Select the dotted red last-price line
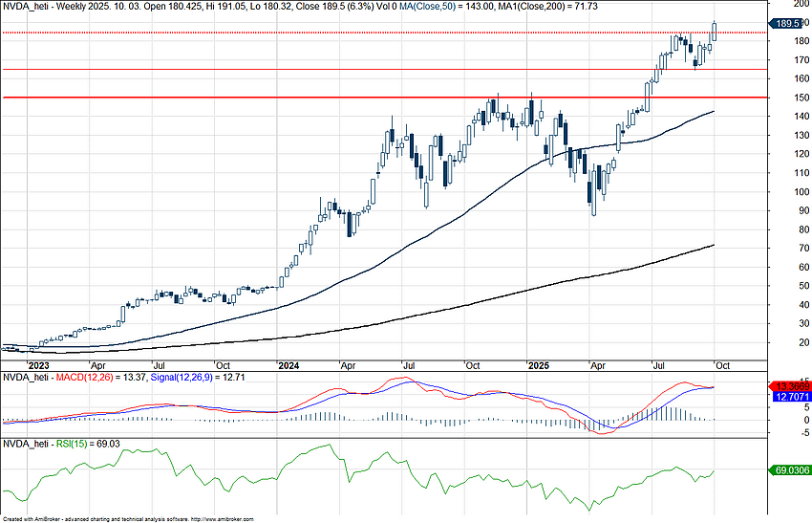 (382, 33)
